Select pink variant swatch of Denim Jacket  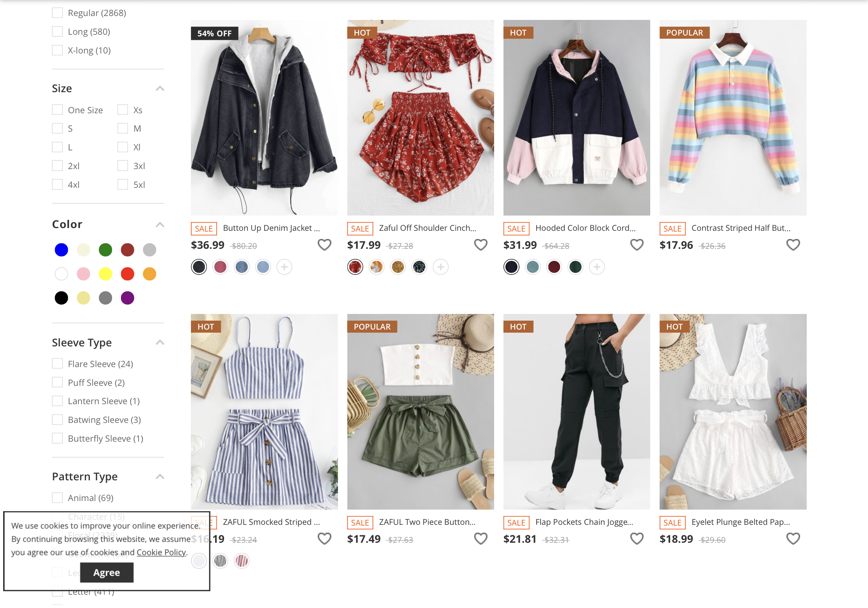(220, 267)
